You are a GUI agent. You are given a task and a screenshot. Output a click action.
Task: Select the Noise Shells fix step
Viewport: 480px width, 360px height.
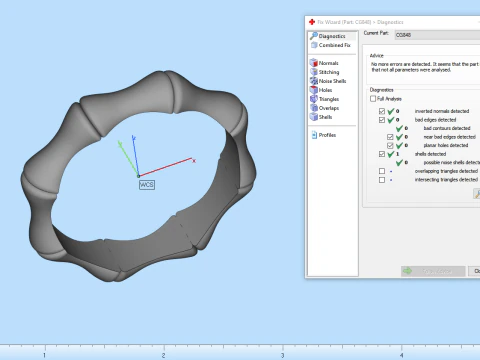[x=328, y=81]
